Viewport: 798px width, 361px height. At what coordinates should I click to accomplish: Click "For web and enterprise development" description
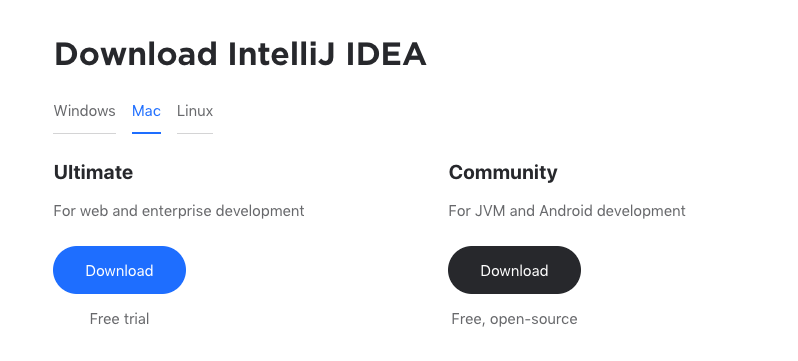(179, 211)
